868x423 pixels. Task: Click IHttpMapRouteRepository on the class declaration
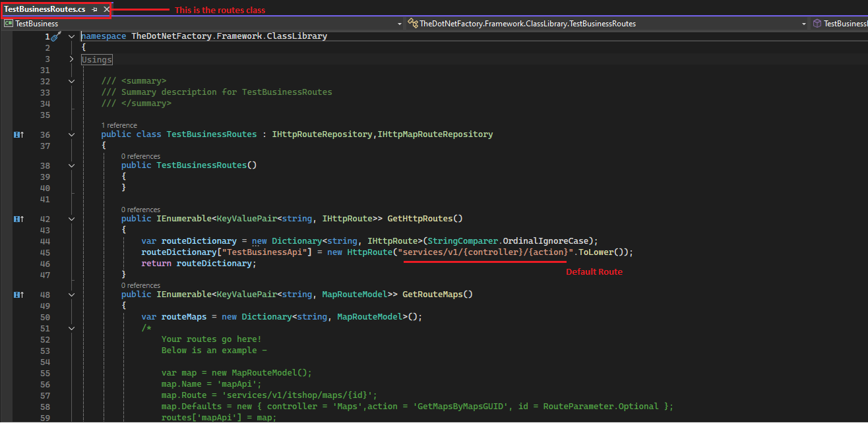pos(435,134)
